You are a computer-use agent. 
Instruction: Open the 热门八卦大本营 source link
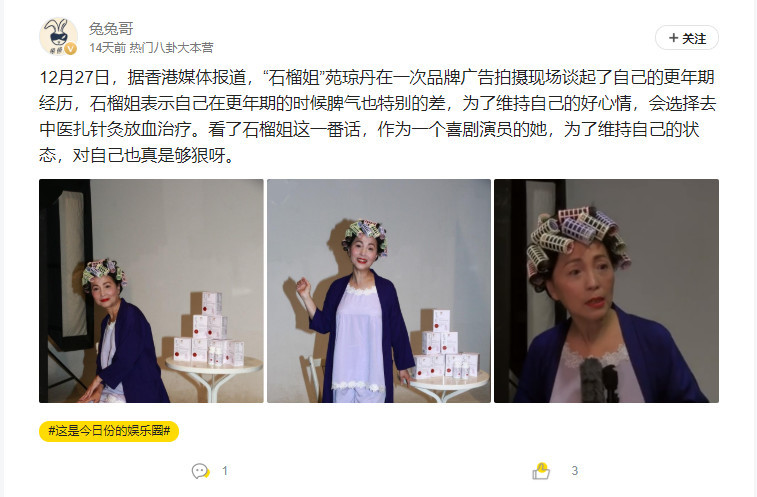[171, 47]
